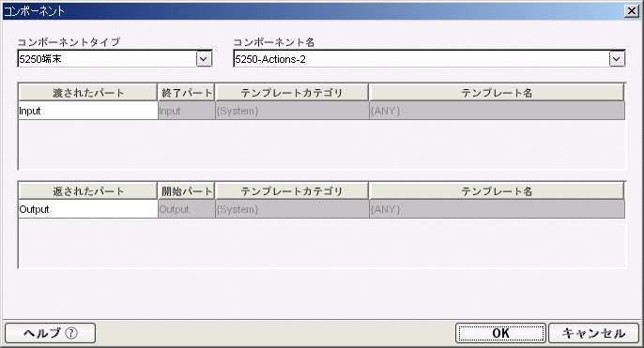The image size is (644, 348).
Task: Close the コンポーネント dialog window
Action: (x=631, y=10)
